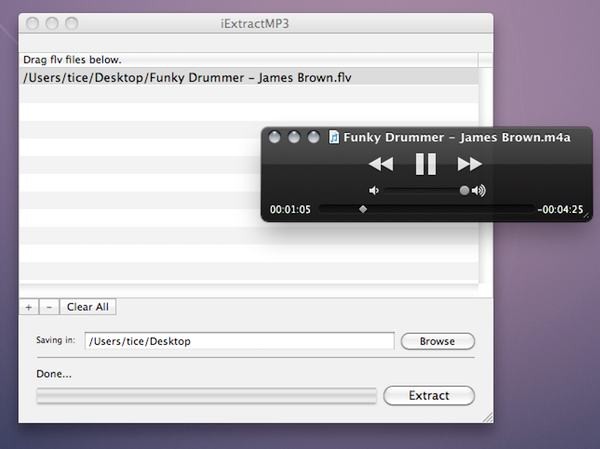Start extraction with the Extract button
Screen dimensions: 600x449
click(x=429, y=395)
